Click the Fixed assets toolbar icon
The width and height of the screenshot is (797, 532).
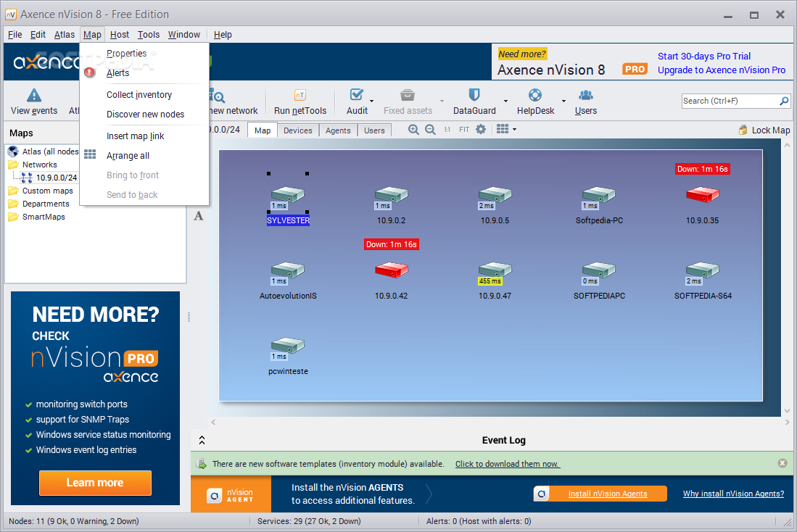tap(408, 101)
